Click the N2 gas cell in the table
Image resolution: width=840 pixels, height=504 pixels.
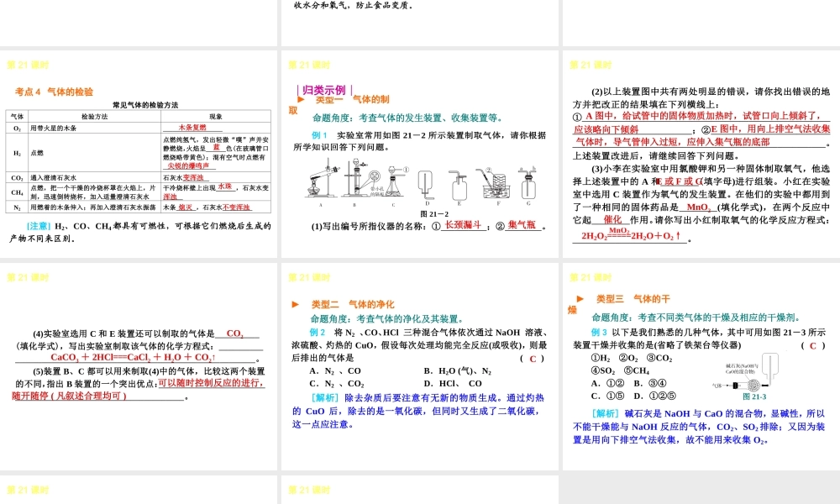17,207
